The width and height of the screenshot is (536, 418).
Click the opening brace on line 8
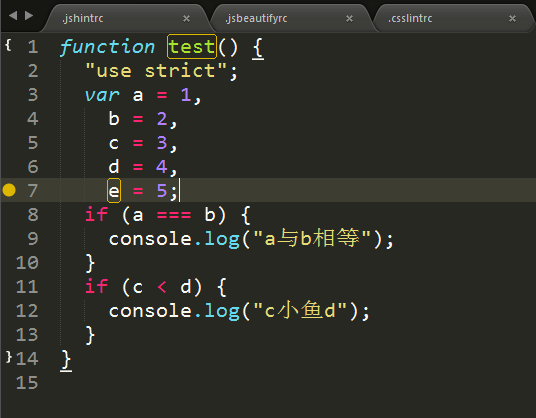click(x=245, y=215)
